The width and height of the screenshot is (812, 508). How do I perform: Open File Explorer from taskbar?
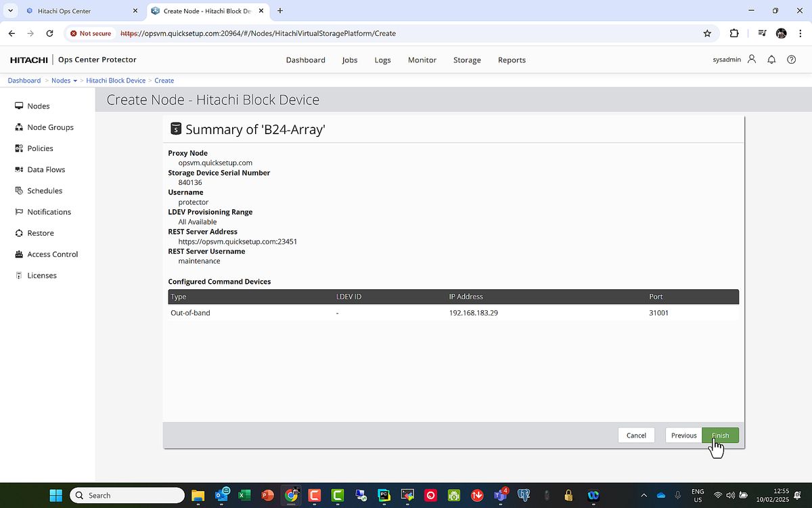(198, 495)
